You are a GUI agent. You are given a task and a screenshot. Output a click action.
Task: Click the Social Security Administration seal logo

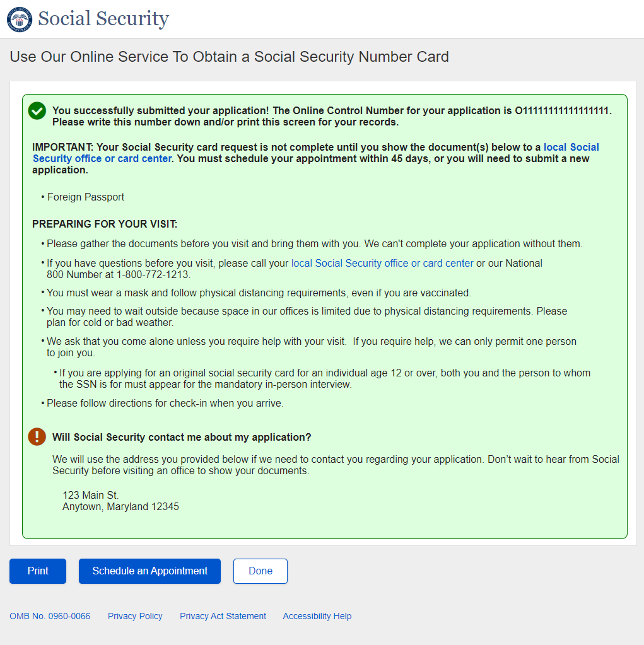pyautogui.click(x=19, y=19)
